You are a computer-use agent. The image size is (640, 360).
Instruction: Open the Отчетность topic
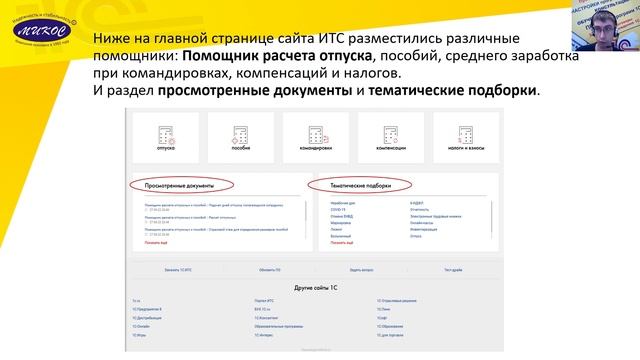pos(420,209)
